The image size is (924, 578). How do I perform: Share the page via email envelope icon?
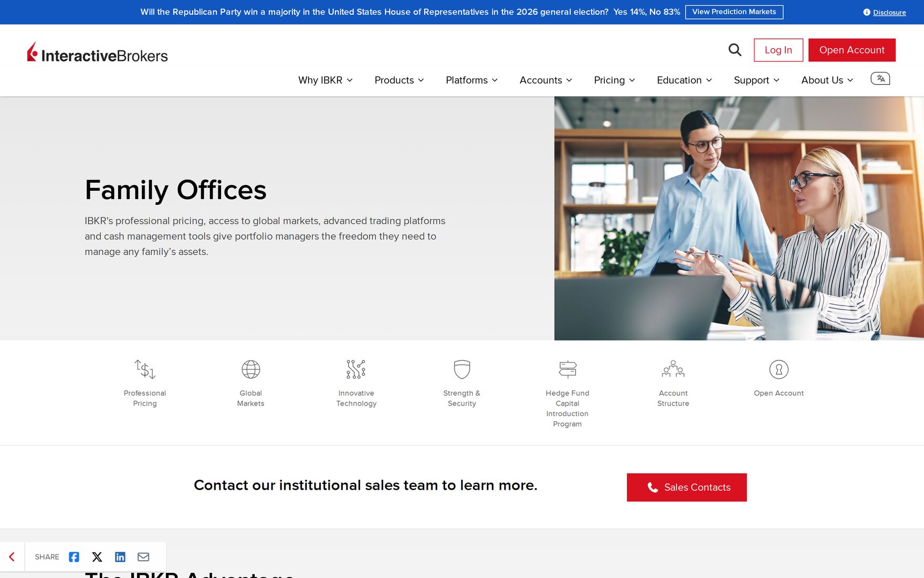143,557
